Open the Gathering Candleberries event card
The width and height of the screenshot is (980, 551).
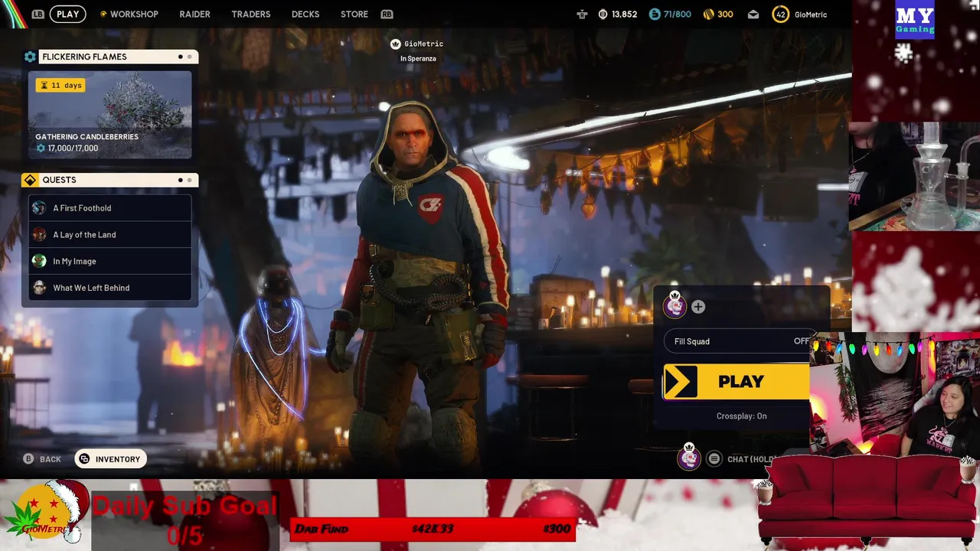point(110,115)
